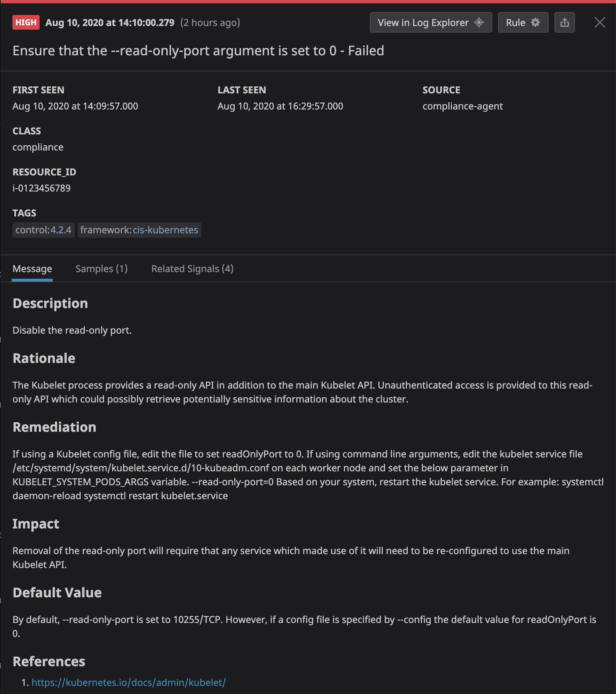Click the resource ID i-0123456789

pos(42,188)
